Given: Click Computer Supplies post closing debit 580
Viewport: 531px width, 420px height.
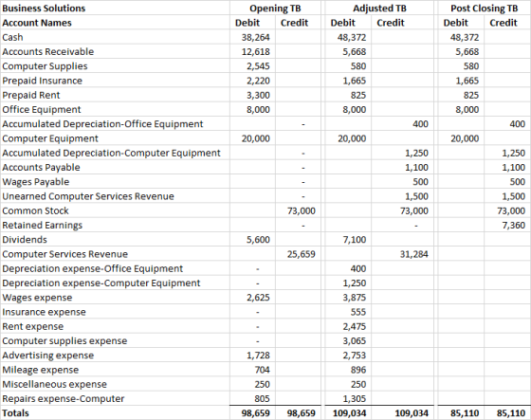Looking at the screenshot, I should (471, 66).
